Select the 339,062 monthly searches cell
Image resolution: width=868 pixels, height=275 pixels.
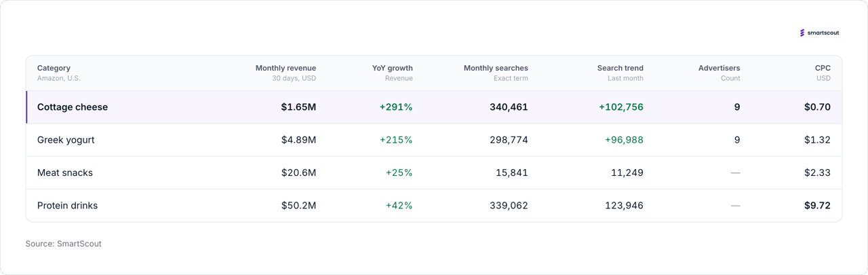click(509, 205)
